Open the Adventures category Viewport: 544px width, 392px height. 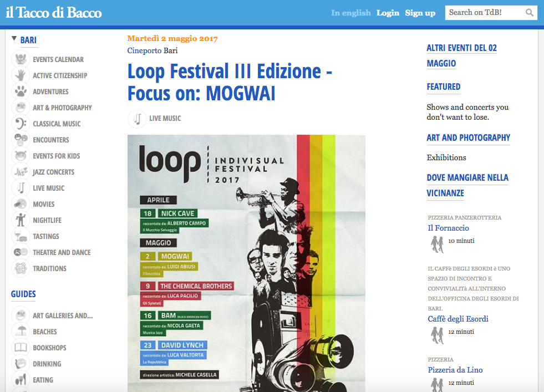50,92
